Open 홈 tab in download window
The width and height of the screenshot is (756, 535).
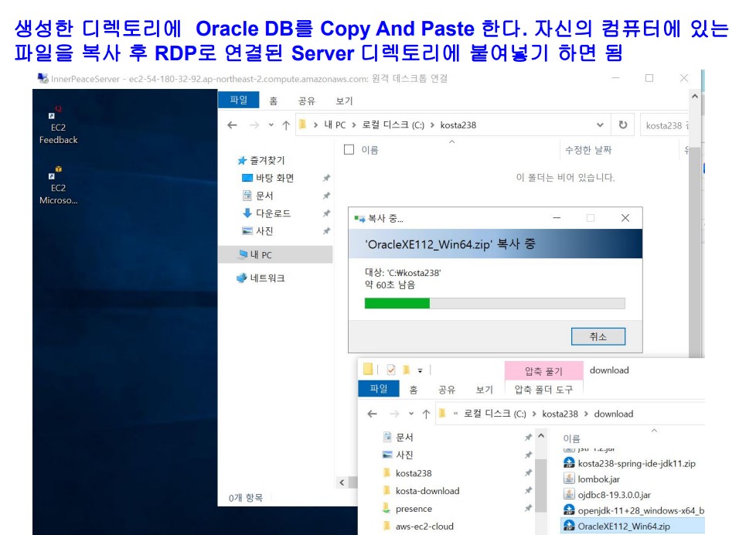click(414, 390)
